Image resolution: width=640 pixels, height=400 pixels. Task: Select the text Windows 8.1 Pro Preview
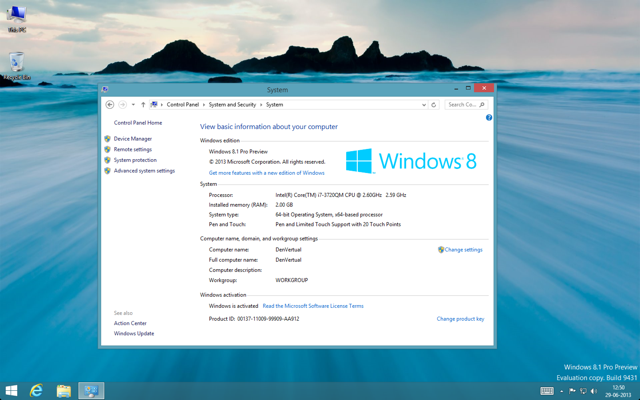coord(238,151)
